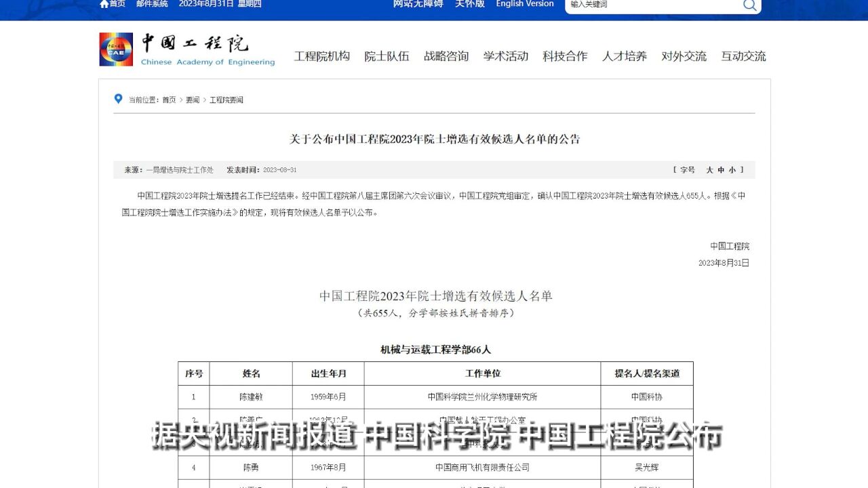The width and height of the screenshot is (868, 488).
Task: Click the signature date 2023年8月31日 under 中国工程院
Action: click(724, 263)
